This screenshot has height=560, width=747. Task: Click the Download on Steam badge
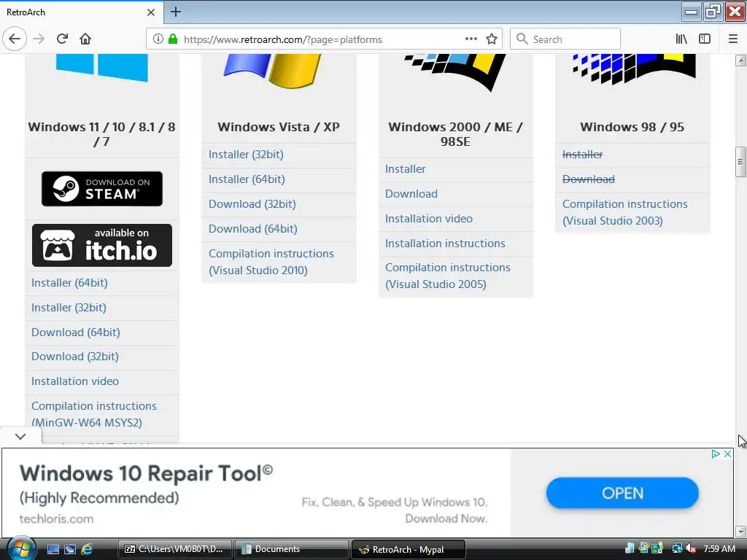coord(102,189)
